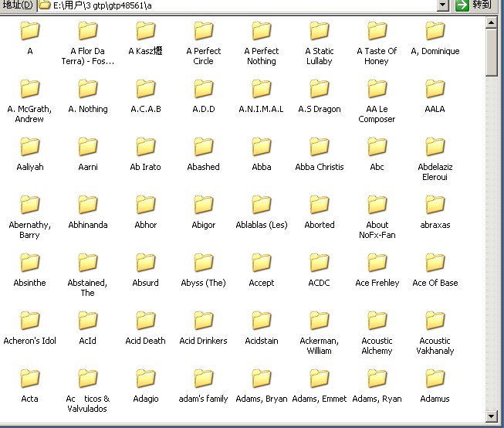Click the Abba Christis folder icon
Image resolution: width=504 pixels, height=428 pixels.
pos(320,147)
